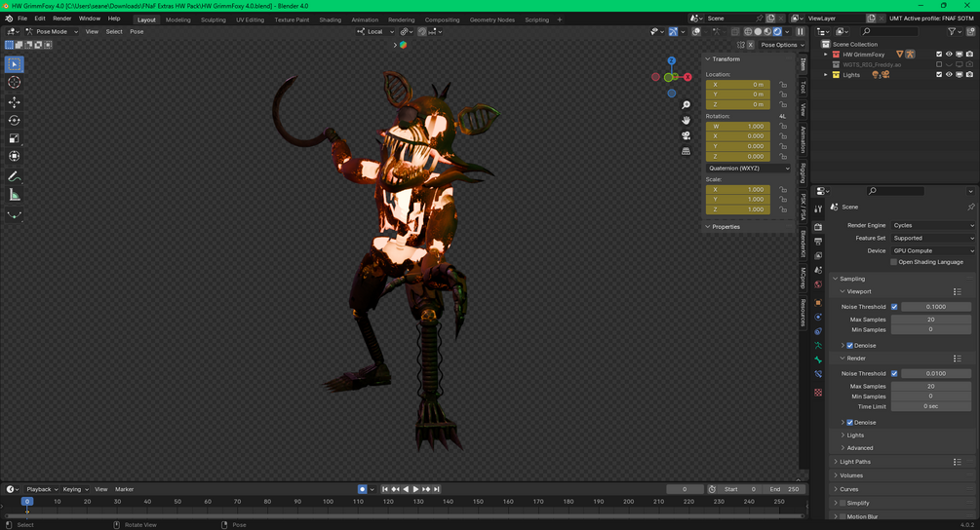
Task: Select the Measure tool
Action: [15, 195]
